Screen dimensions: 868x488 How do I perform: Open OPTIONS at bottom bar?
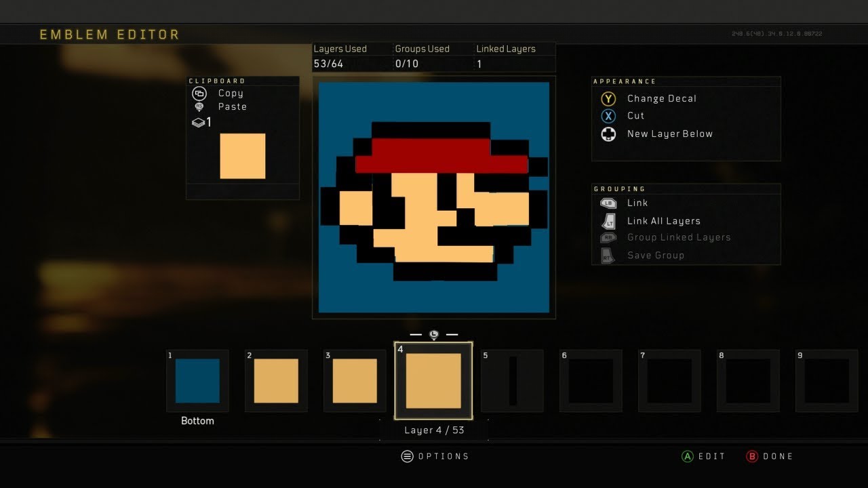[443, 456]
